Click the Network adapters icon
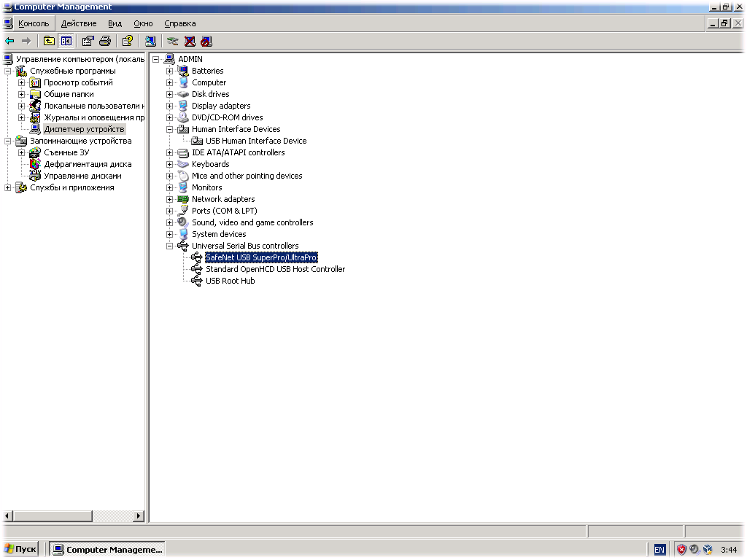 [x=183, y=199]
